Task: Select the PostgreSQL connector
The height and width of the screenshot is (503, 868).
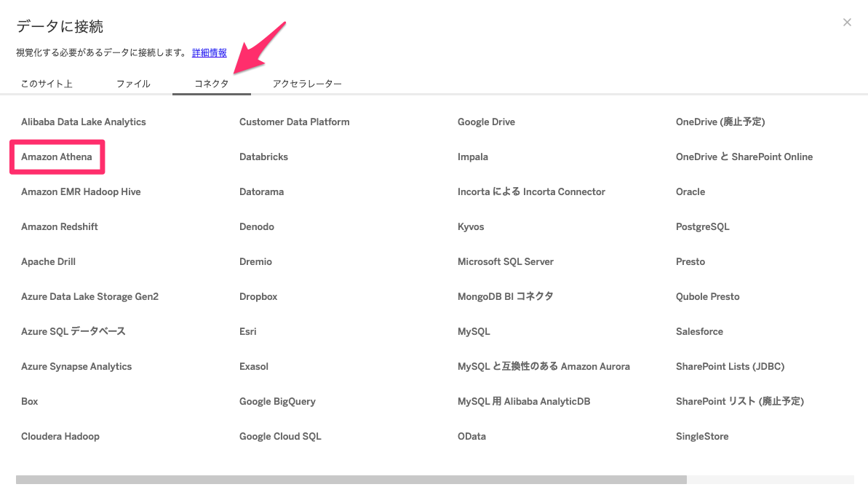Action: pos(702,227)
